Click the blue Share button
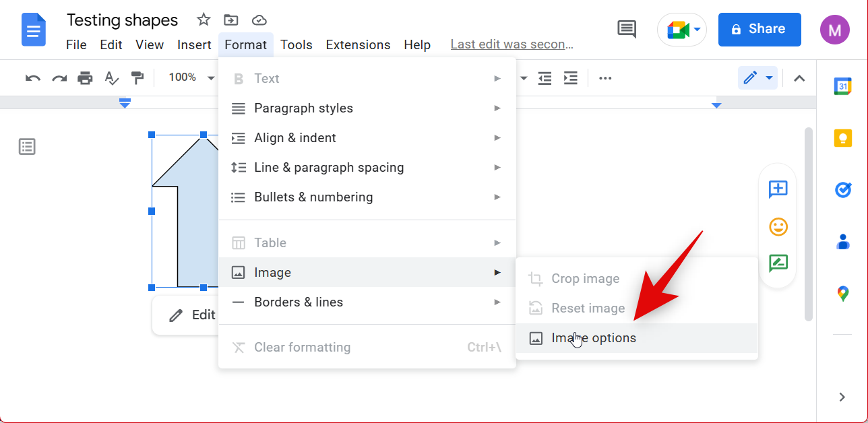The height and width of the screenshot is (423, 868). 759,30
